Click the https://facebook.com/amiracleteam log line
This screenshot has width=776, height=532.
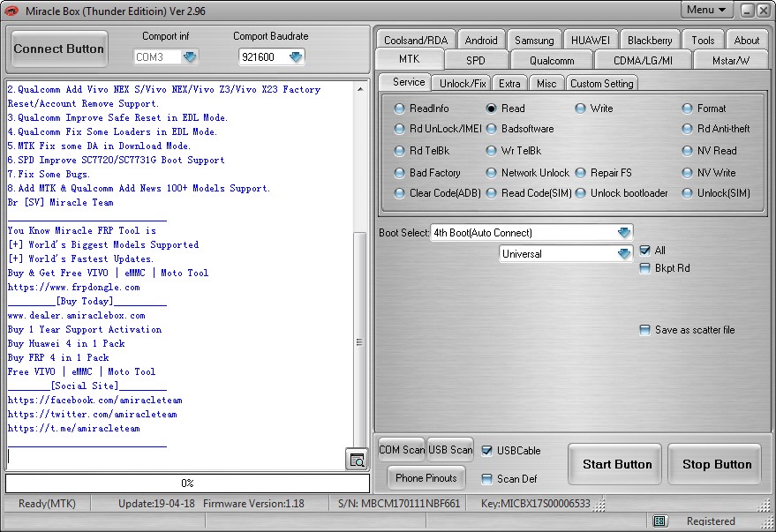click(x=95, y=400)
